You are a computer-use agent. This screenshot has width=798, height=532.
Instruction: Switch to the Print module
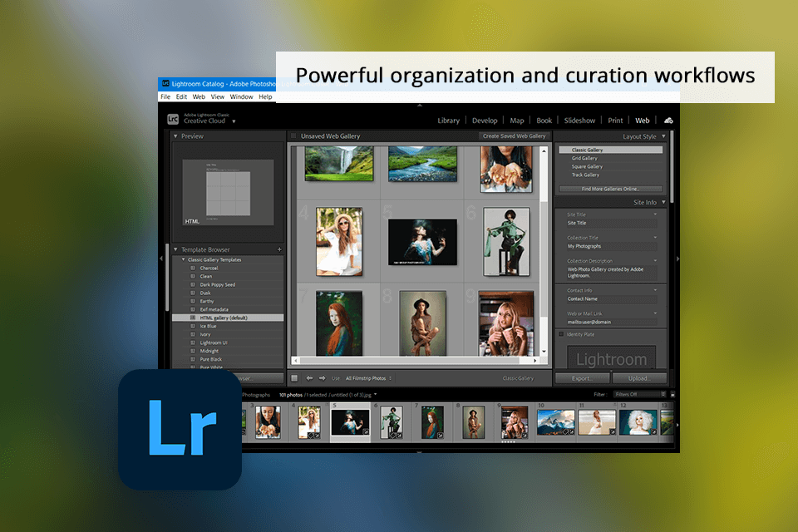(x=615, y=121)
